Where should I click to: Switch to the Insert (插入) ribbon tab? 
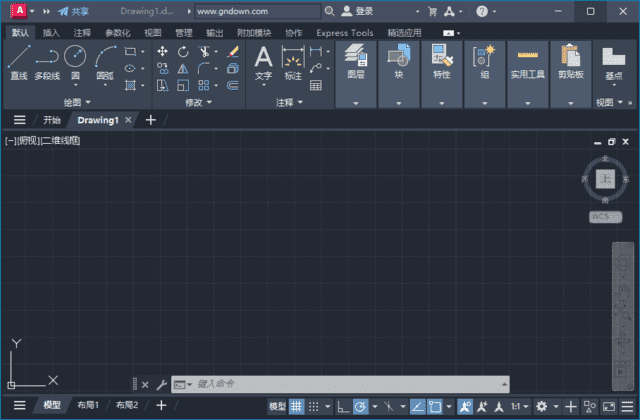[x=51, y=33]
